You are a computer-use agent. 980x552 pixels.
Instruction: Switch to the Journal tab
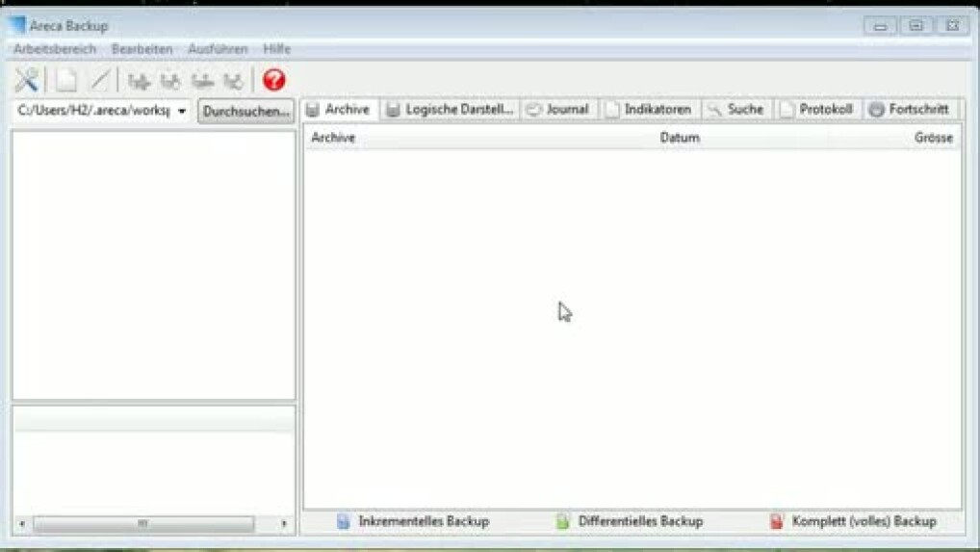558,110
